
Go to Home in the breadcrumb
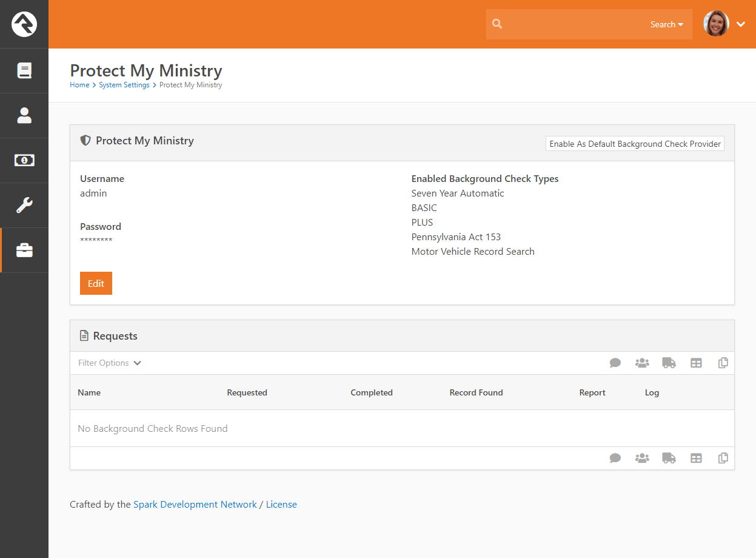(x=79, y=85)
